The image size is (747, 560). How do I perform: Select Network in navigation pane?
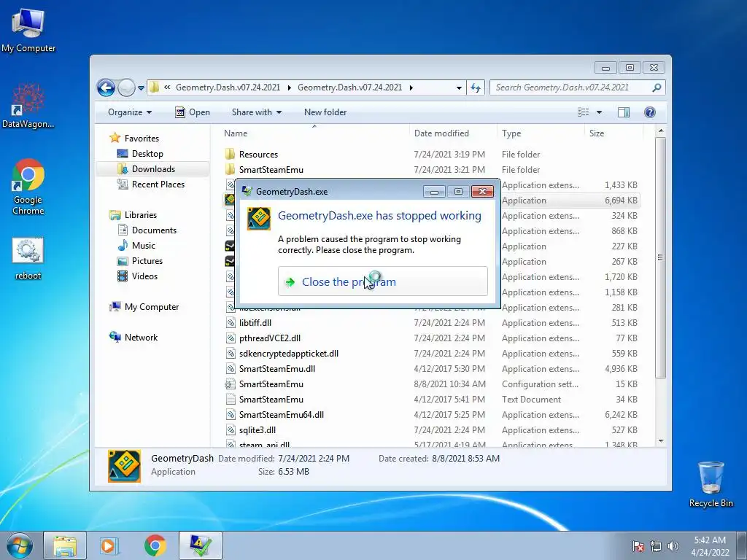(141, 338)
